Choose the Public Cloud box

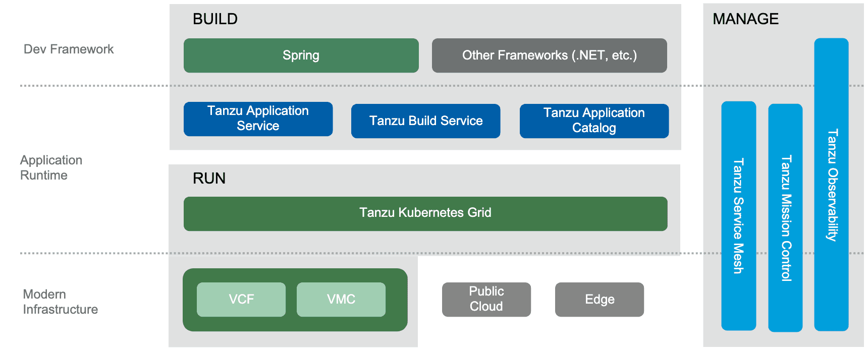click(x=486, y=300)
